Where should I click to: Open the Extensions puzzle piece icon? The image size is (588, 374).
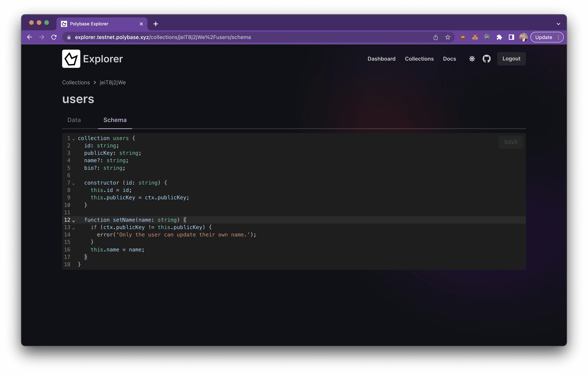tap(499, 37)
